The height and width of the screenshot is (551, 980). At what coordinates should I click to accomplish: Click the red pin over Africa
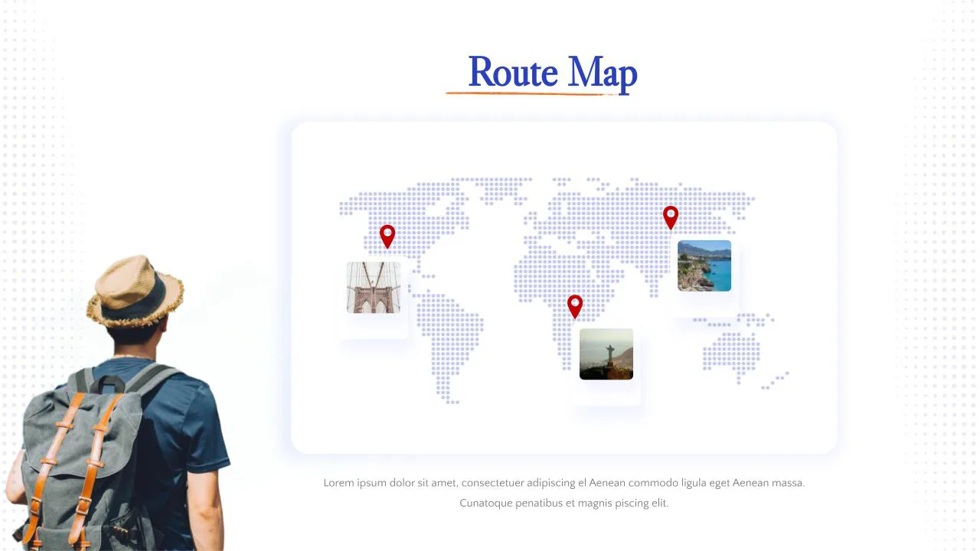click(x=575, y=307)
